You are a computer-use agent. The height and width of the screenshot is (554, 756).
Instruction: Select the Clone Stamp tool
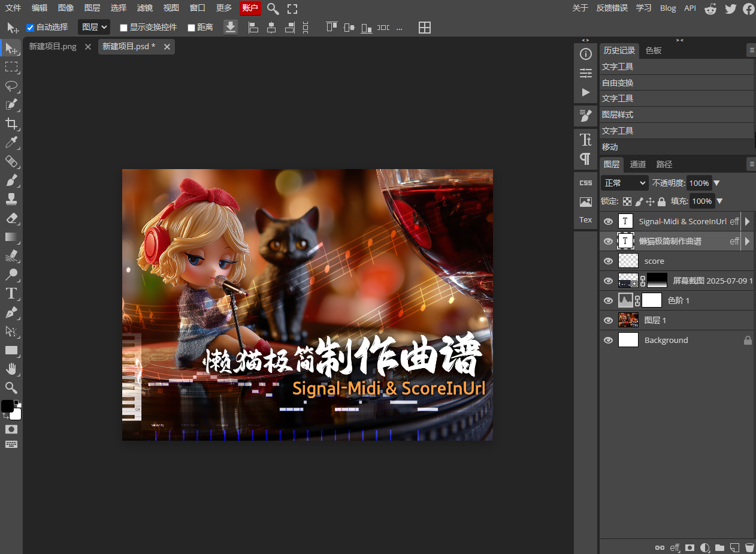pyautogui.click(x=11, y=199)
